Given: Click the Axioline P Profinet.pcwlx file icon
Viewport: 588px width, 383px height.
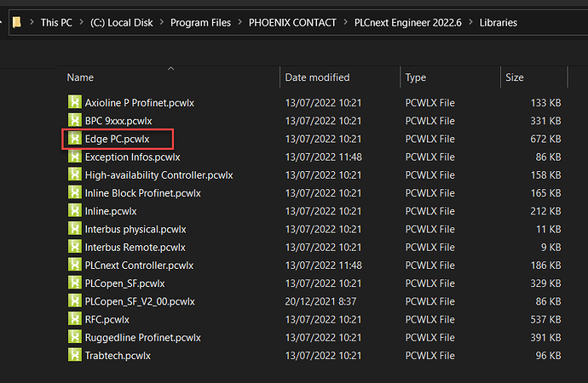Looking at the screenshot, I should [75, 102].
